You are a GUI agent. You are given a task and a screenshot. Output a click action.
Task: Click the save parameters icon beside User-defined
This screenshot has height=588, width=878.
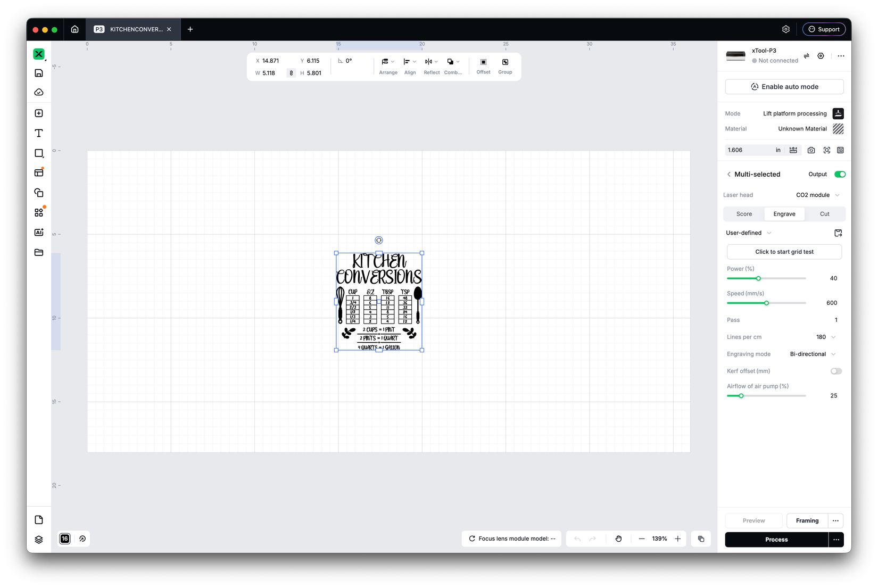[x=838, y=233]
